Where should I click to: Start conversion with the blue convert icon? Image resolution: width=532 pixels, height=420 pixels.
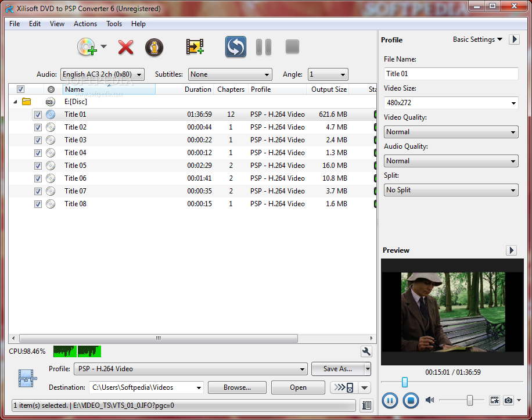[235, 47]
